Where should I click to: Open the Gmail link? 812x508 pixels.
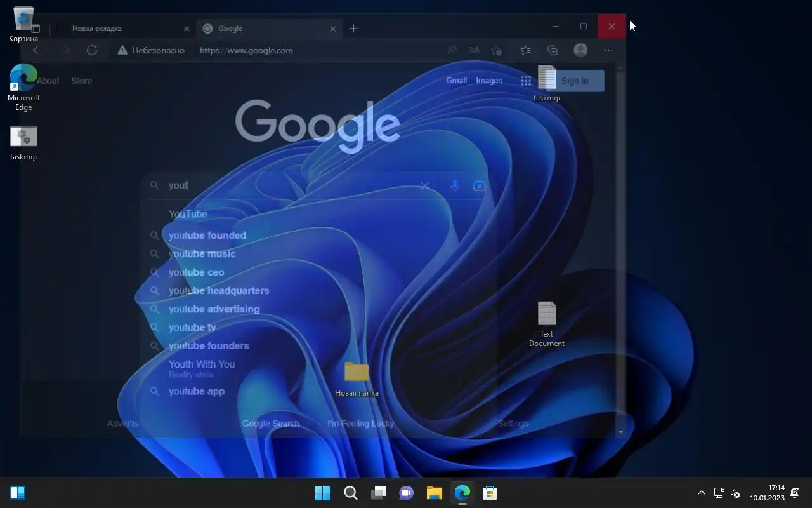[457, 81]
